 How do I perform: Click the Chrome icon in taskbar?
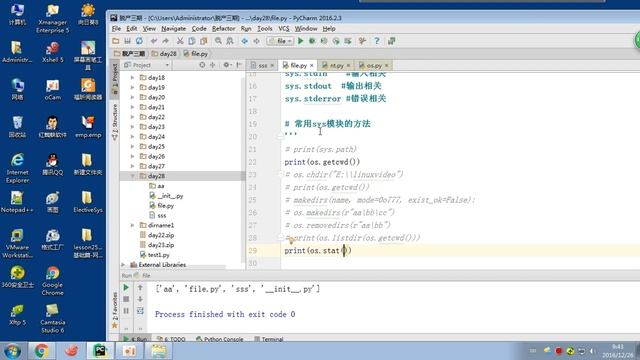pyautogui.click(x=41, y=351)
